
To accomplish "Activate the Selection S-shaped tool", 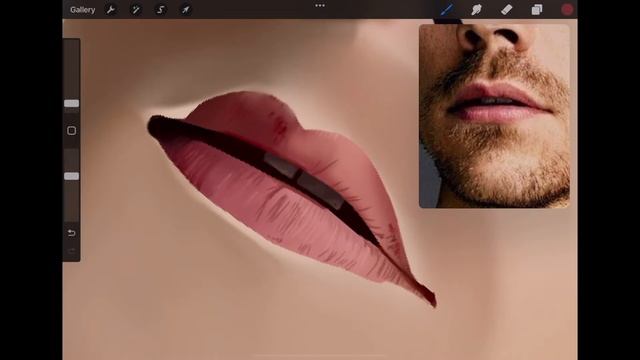I will (x=160, y=10).
